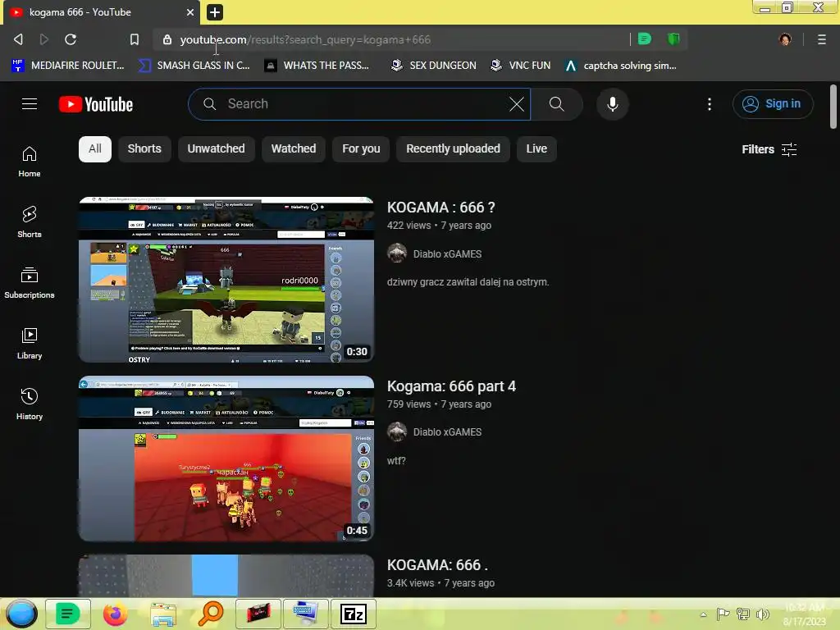Click description 'wtf?'
Viewport: 840px width, 630px height.
coord(396,461)
